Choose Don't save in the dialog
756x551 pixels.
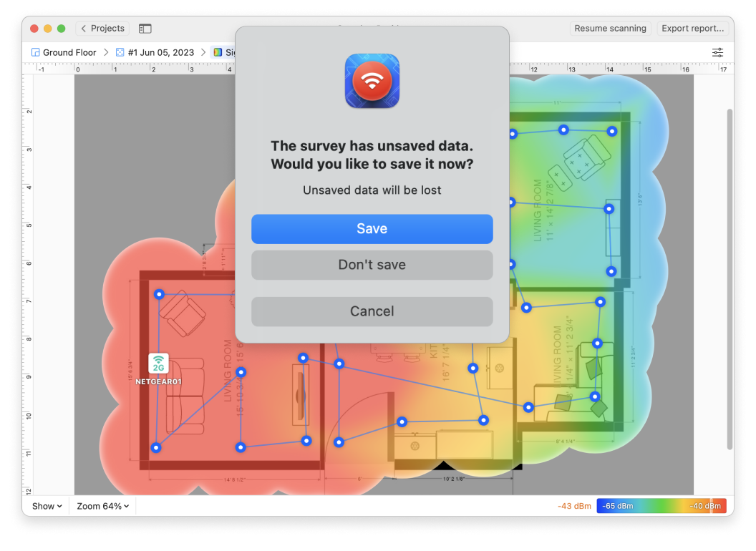coord(372,265)
